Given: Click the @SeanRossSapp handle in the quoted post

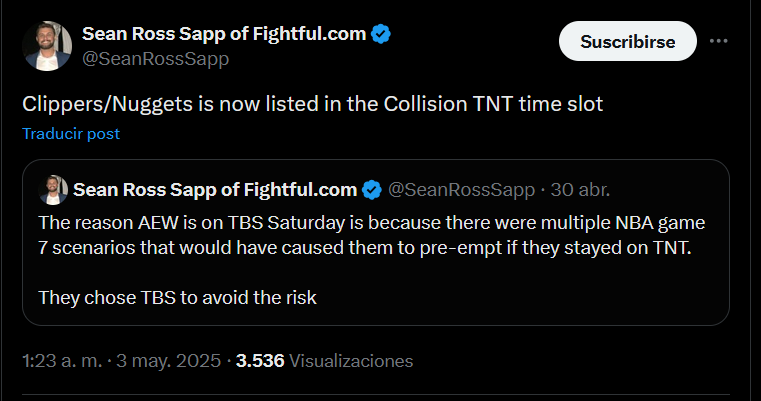Looking at the screenshot, I should (462, 190).
